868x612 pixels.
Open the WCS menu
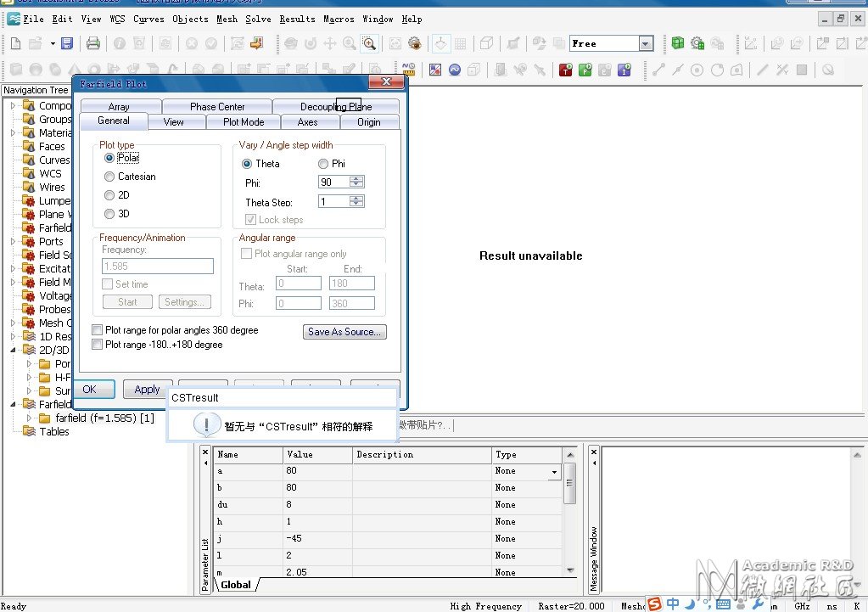tap(117, 19)
